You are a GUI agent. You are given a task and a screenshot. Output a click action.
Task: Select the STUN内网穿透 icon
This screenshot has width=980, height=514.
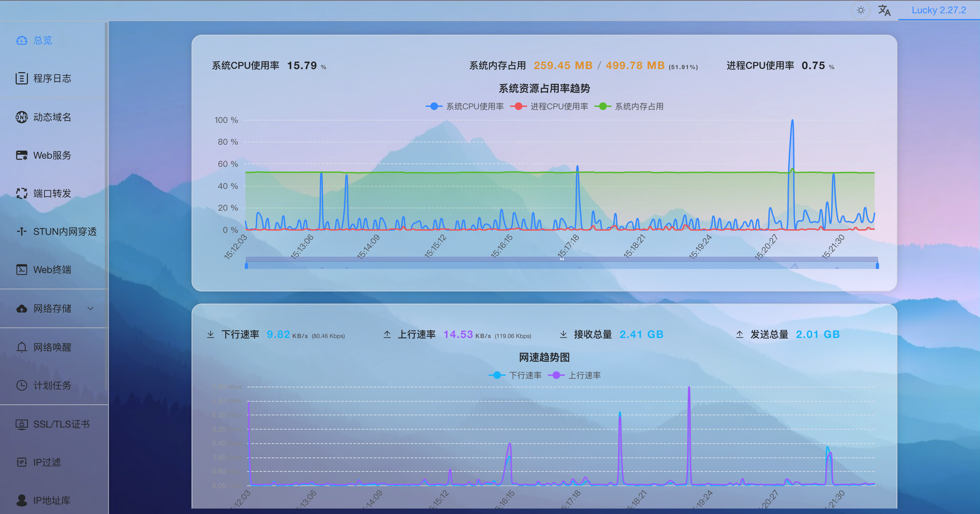[22, 232]
